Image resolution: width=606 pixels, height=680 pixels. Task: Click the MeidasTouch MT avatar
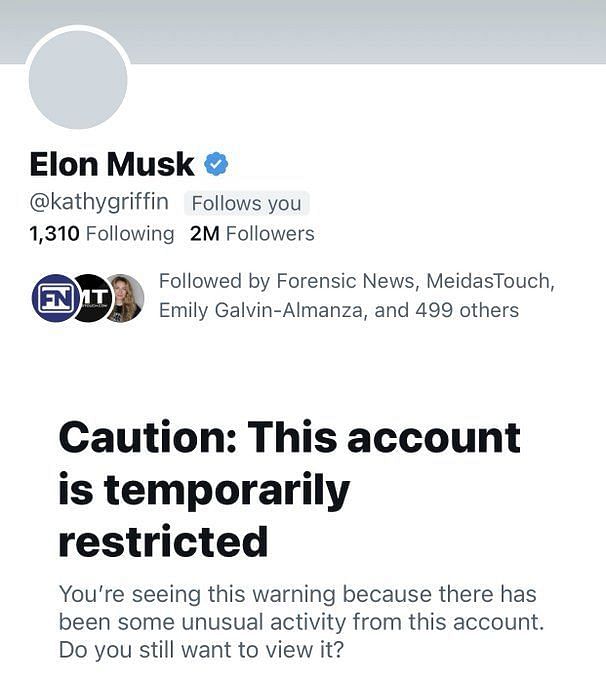(93, 298)
